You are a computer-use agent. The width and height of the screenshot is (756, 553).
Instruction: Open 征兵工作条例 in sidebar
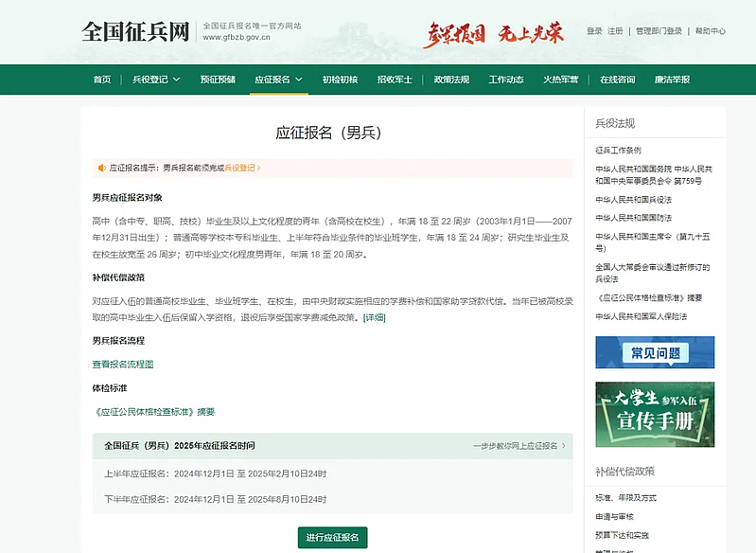[618, 150]
